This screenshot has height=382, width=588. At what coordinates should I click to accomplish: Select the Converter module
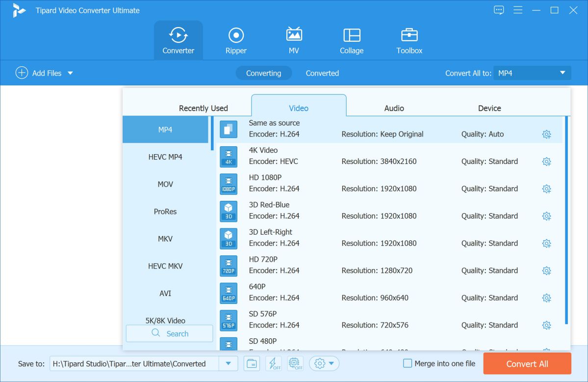click(178, 41)
